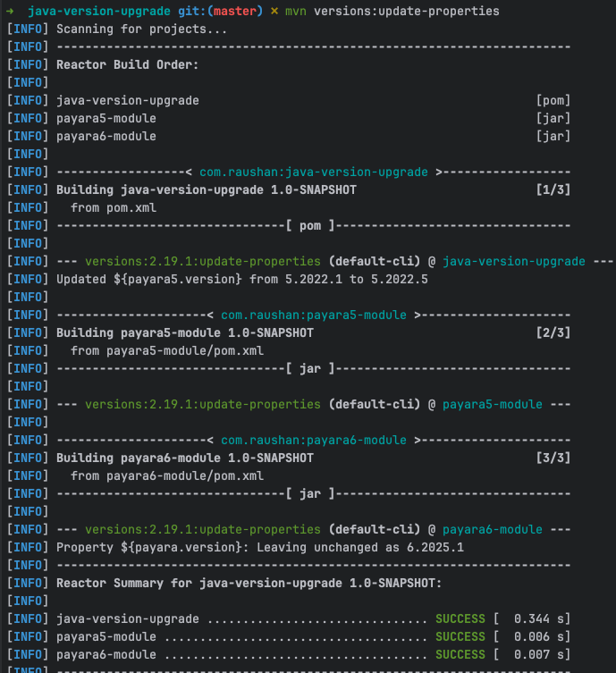Click 'Reactor Build Order:' heading
The image size is (616, 673).
(128, 65)
